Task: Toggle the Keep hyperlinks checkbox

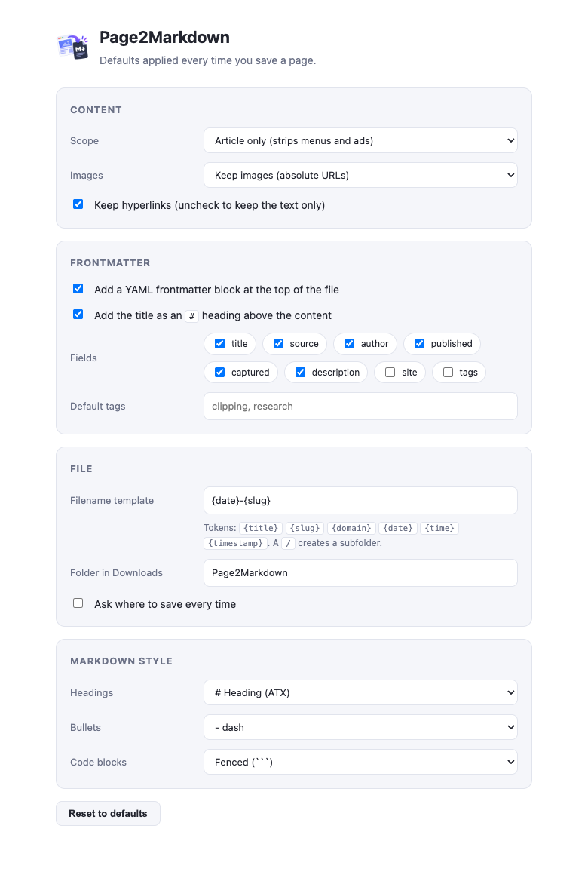Action: tap(78, 204)
